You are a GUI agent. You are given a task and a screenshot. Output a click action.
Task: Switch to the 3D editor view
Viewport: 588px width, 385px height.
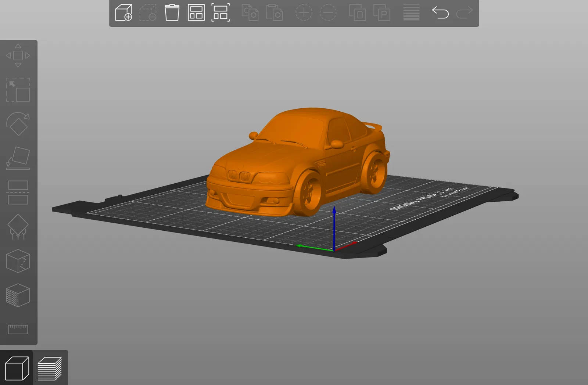[x=17, y=368]
